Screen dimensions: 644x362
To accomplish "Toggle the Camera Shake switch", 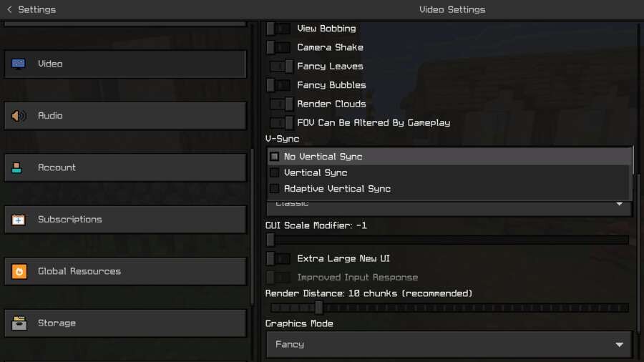I will 279,47.
